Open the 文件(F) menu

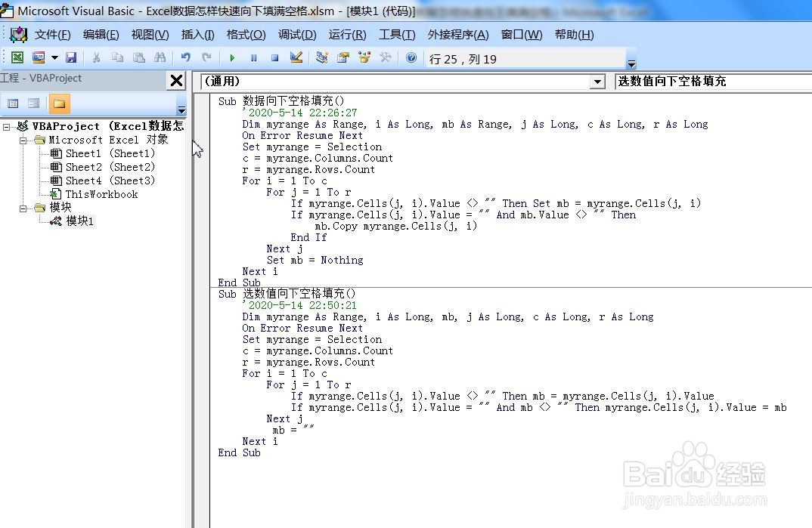coord(52,35)
